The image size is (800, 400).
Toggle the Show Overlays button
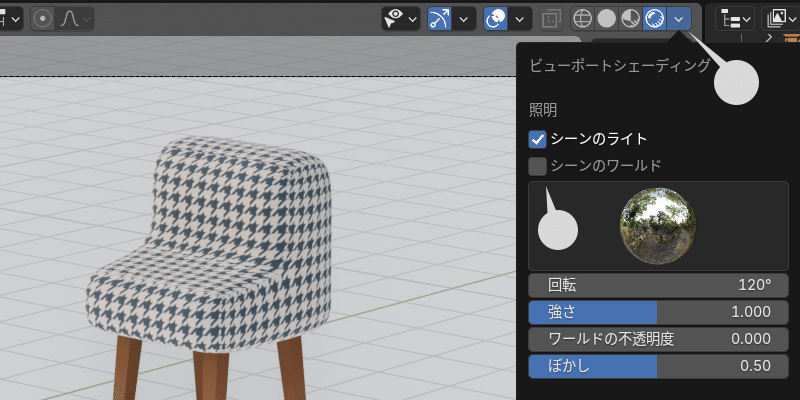[x=495, y=19]
